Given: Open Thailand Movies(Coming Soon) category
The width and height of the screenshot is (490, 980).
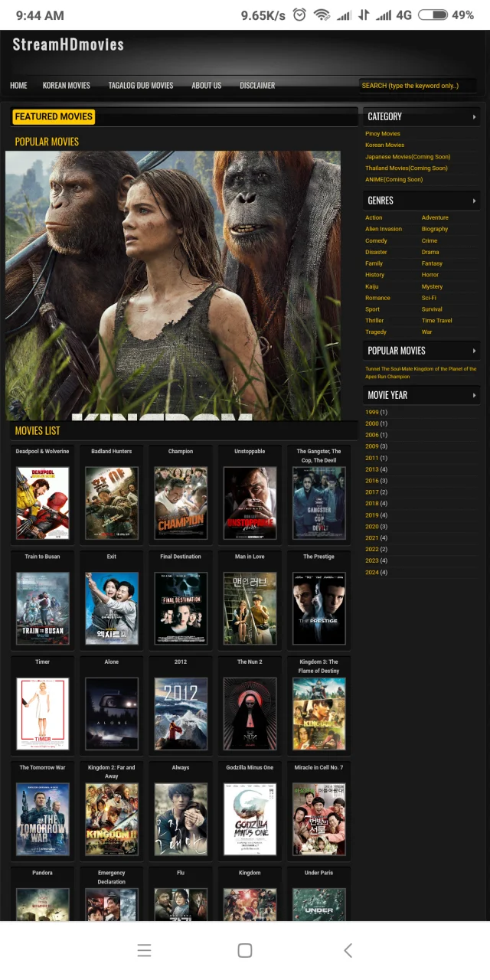Looking at the screenshot, I should click(407, 168).
